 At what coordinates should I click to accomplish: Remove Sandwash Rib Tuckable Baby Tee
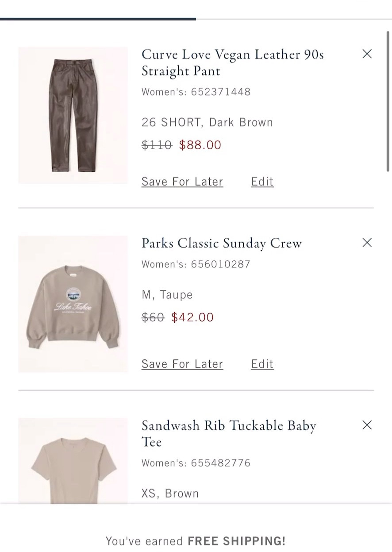click(x=367, y=425)
